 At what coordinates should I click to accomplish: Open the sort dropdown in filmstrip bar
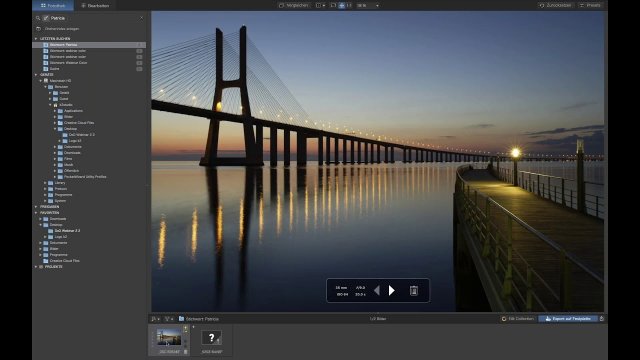coord(155,319)
